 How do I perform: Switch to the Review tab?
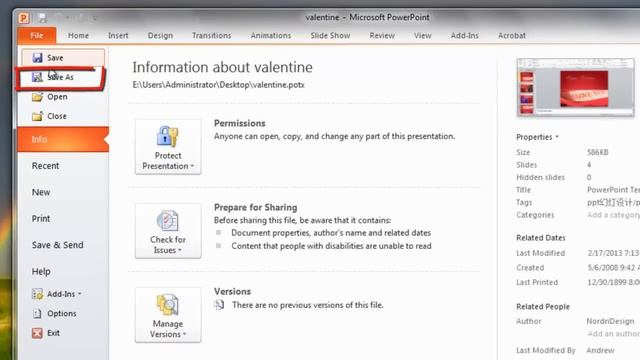click(382, 36)
